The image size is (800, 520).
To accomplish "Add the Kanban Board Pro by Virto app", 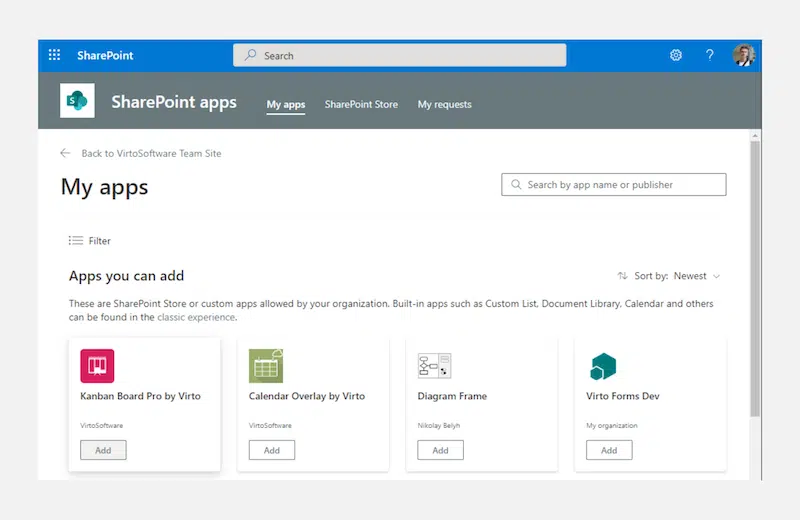I will (x=103, y=450).
